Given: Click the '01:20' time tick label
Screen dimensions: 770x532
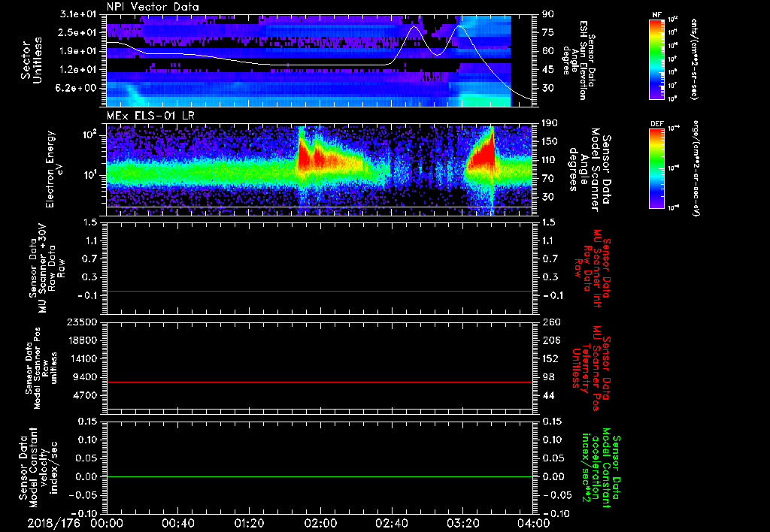Looking at the screenshot, I should (x=249, y=523).
